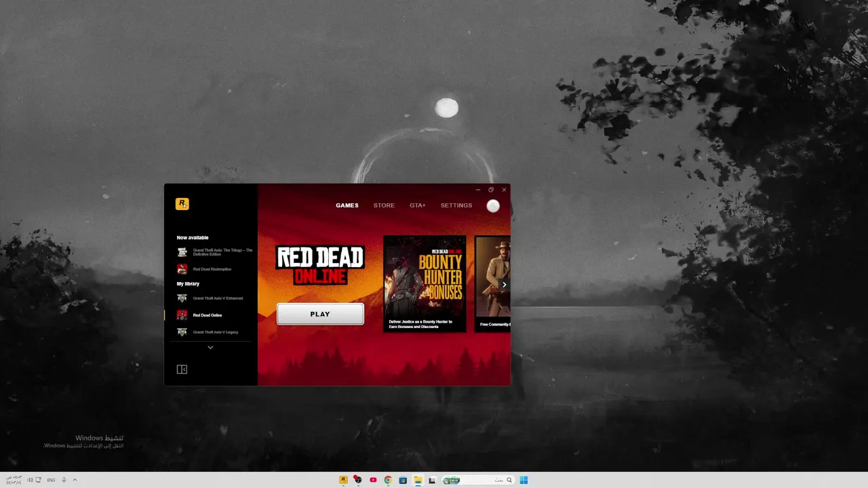Open File Explorer from the taskbar
The width and height of the screenshot is (868, 488).
click(x=418, y=480)
